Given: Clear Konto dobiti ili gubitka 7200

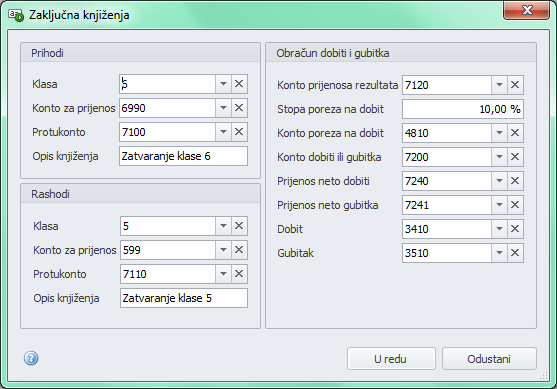Looking at the screenshot, I should (x=515, y=157).
